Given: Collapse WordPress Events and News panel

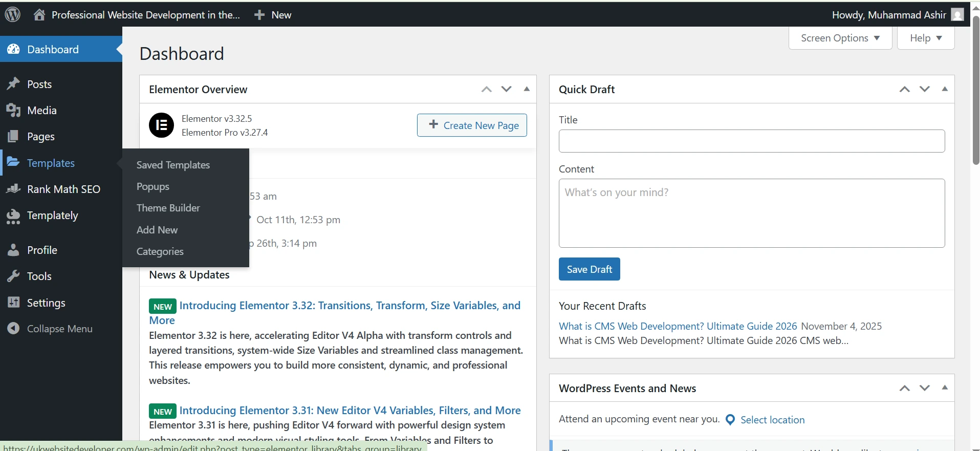Looking at the screenshot, I should click(945, 388).
